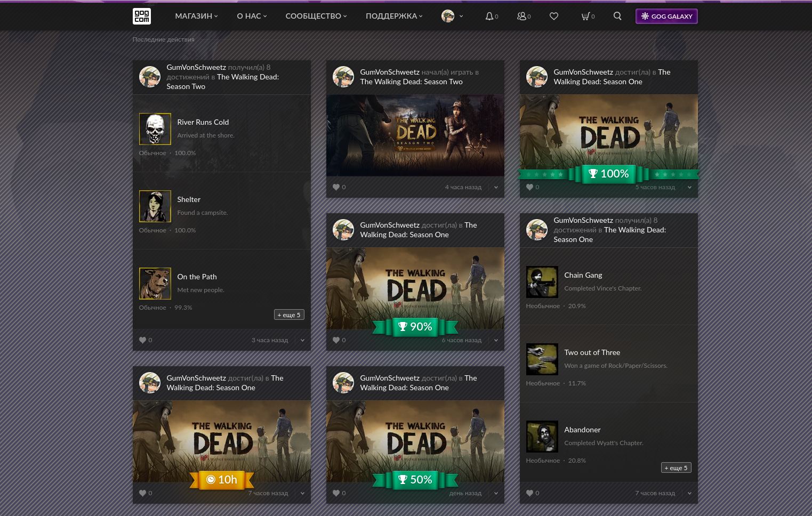Like the '5 часов назад' activity
Viewport: 812px width, 516px height.
click(529, 187)
